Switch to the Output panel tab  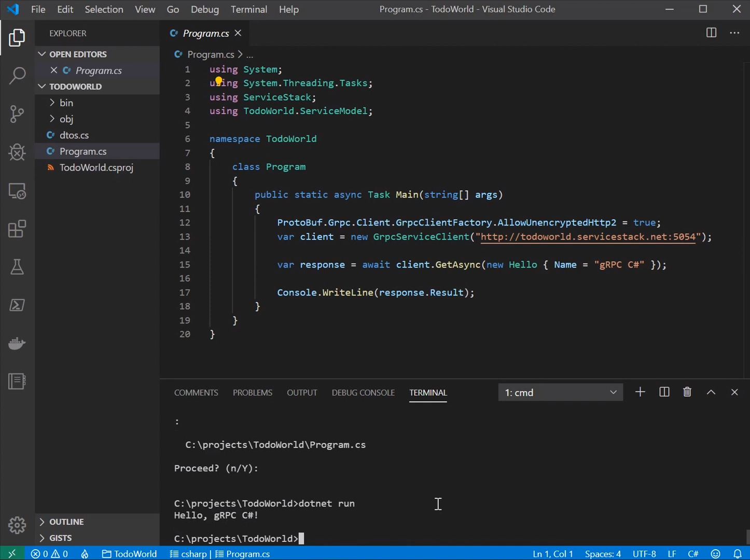tap(302, 393)
